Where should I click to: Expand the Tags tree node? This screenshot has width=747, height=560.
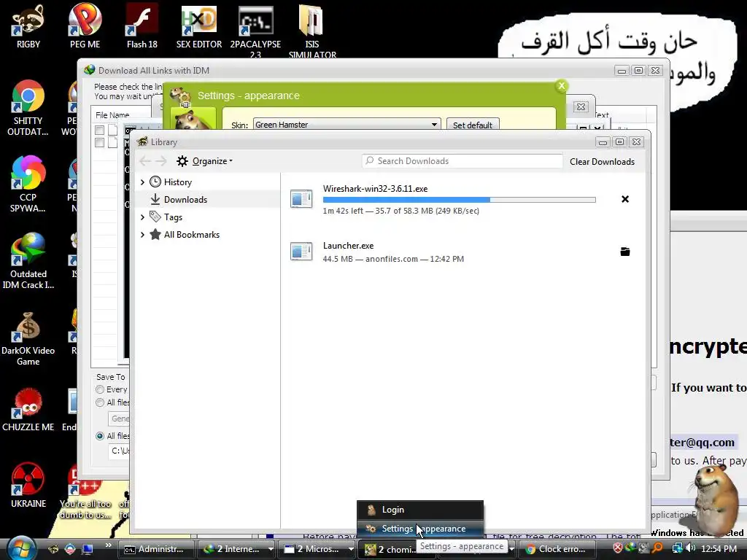[x=142, y=217]
